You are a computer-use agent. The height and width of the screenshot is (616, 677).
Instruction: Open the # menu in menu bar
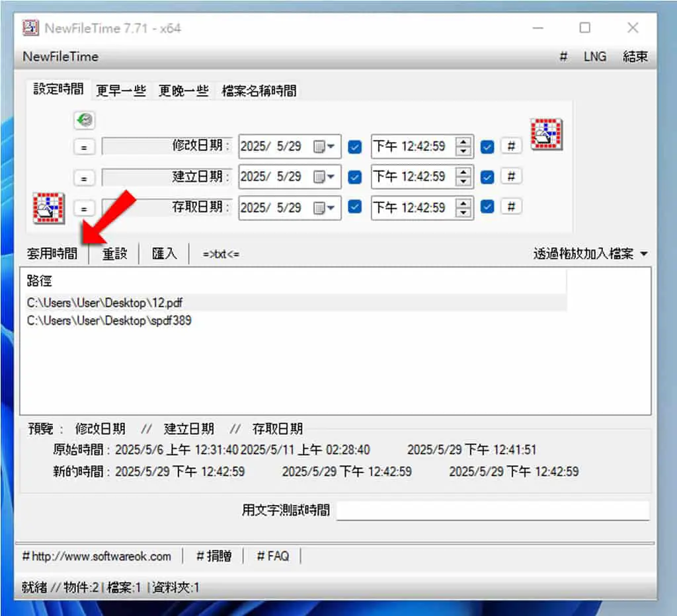tap(563, 57)
